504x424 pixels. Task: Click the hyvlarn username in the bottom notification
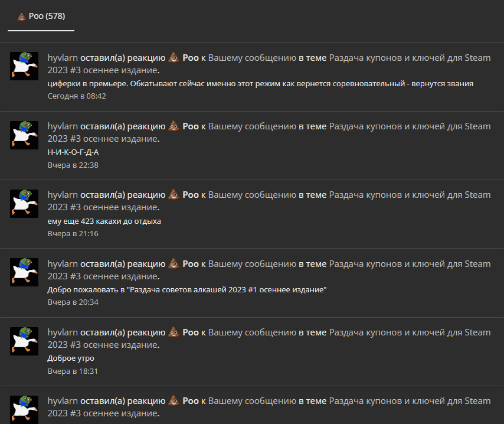63,401
